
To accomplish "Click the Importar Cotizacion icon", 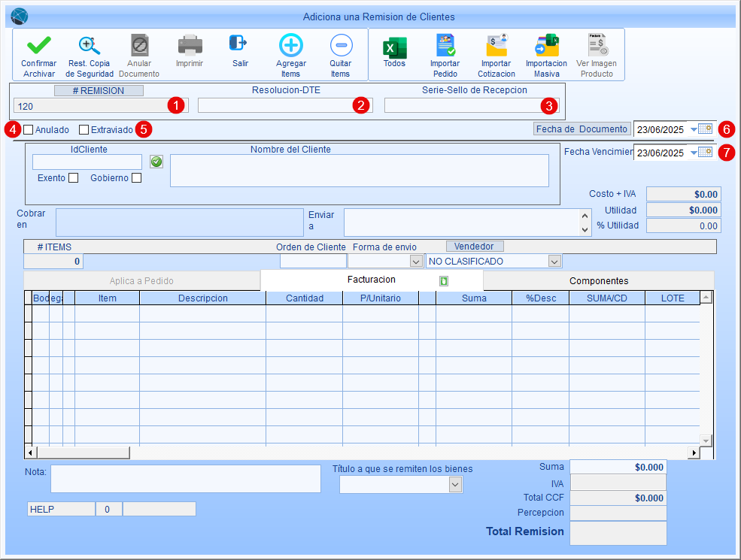I will [x=497, y=46].
